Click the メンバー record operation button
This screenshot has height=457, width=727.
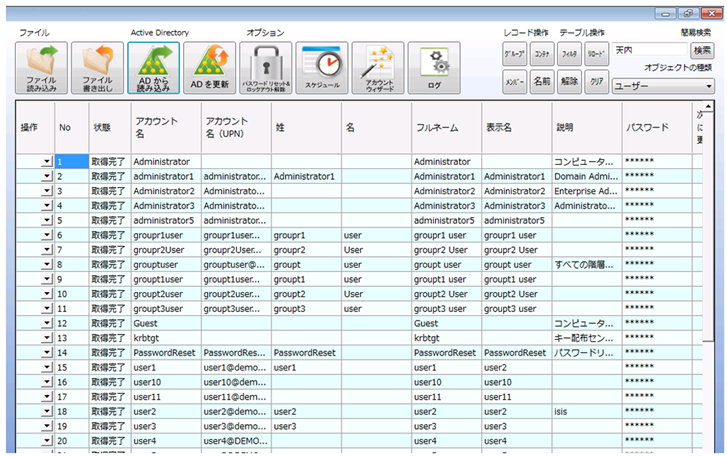click(x=514, y=82)
